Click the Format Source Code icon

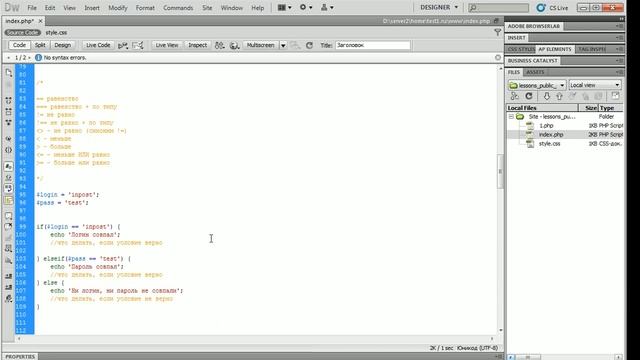[x=9, y=299]
